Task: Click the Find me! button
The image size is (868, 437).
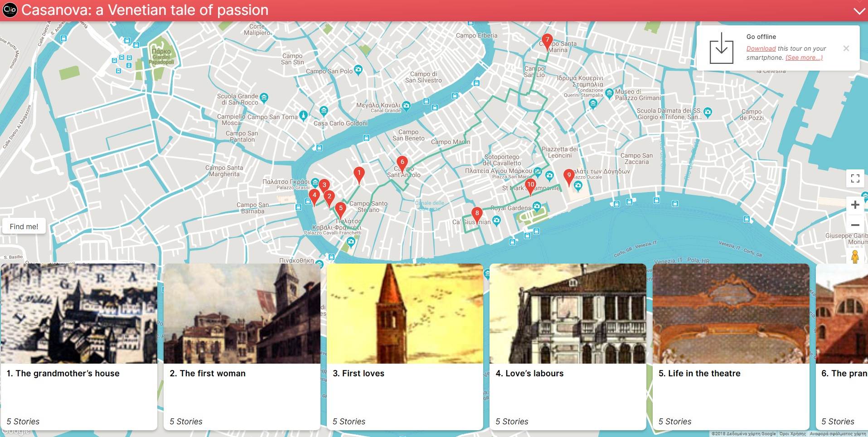Action: tap(24, 226)
